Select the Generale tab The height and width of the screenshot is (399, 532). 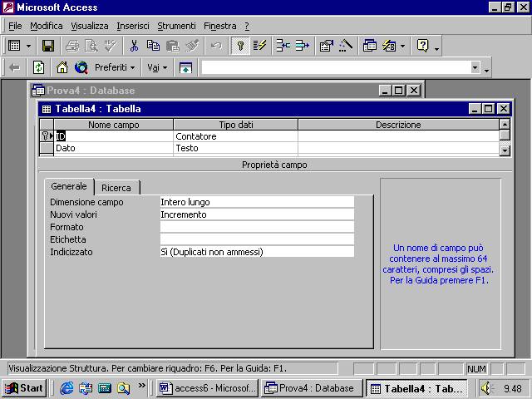pos(69,186)
